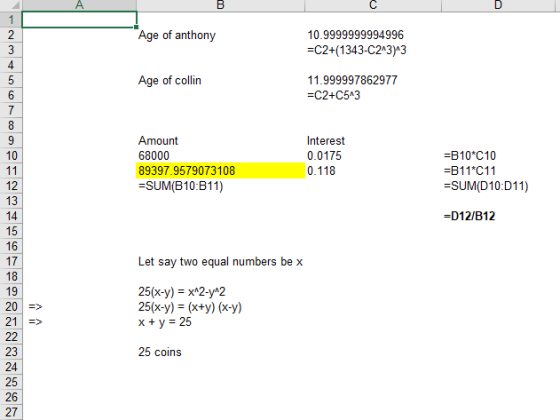
Task: Select row 19 header
Action: tap(11, 292)
